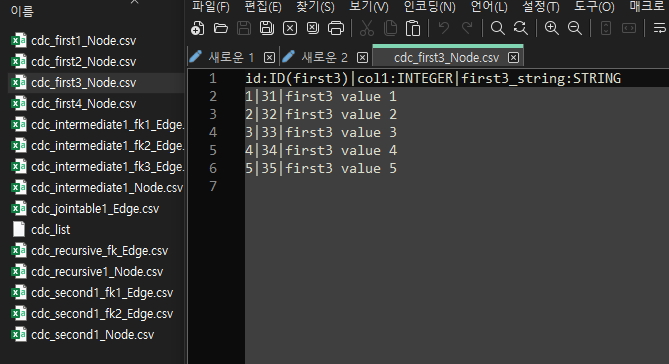Select cdc_intermediate1_fk3_Edge file
Image resolution: width=669 pixels, height=364 pixels.
tap(108, 166)
